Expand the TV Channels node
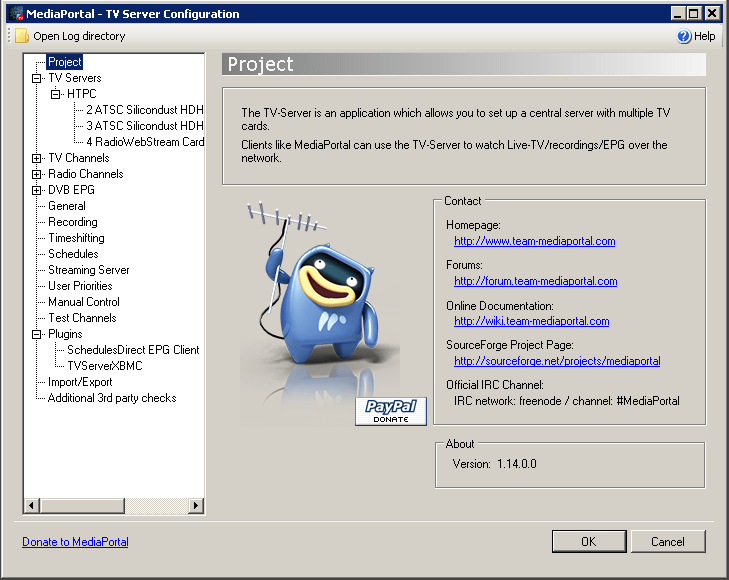 click(36, 158)
